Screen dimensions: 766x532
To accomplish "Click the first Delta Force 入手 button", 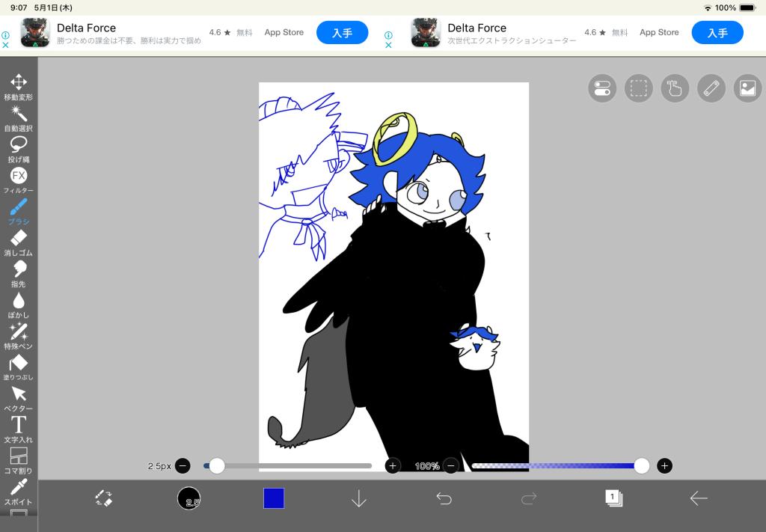I will click(342, 33).
